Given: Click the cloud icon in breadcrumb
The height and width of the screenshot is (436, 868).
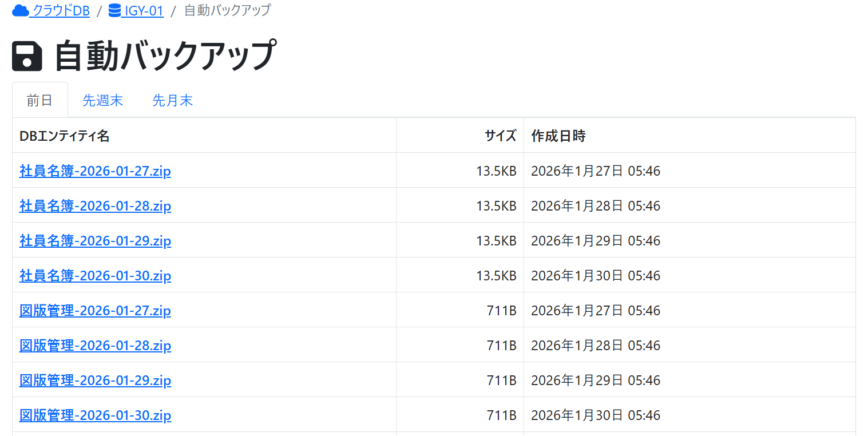Looking at the screenshot, I should click(20, 10).
